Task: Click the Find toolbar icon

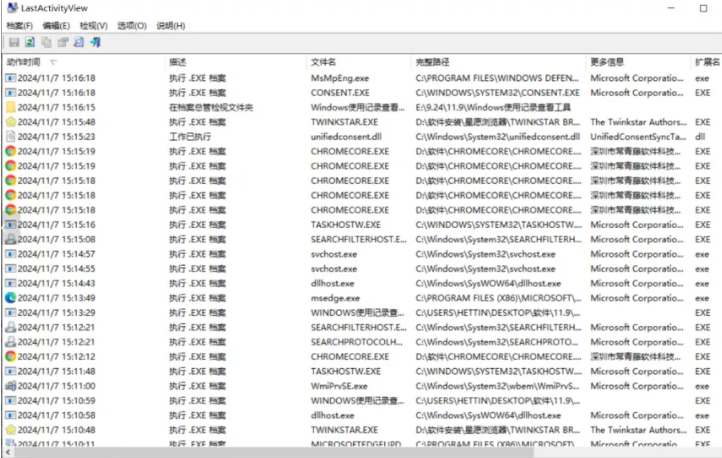Action: (x=78, y=42)
